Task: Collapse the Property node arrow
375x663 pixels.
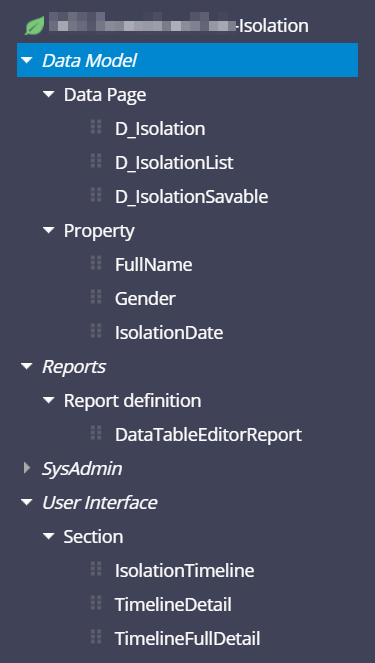Action: pos(49,230)
